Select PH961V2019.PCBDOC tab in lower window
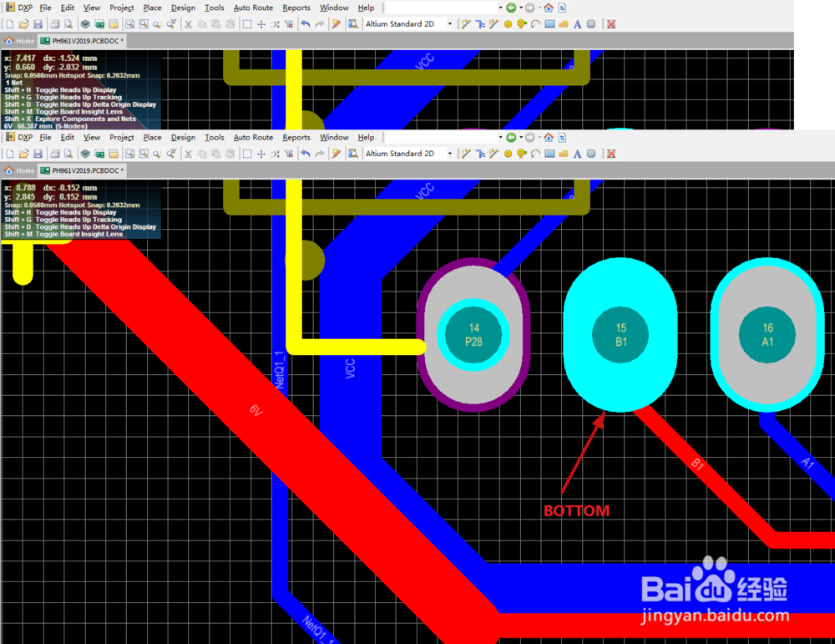This screenshot has width=835, height=644. [83, 170]
